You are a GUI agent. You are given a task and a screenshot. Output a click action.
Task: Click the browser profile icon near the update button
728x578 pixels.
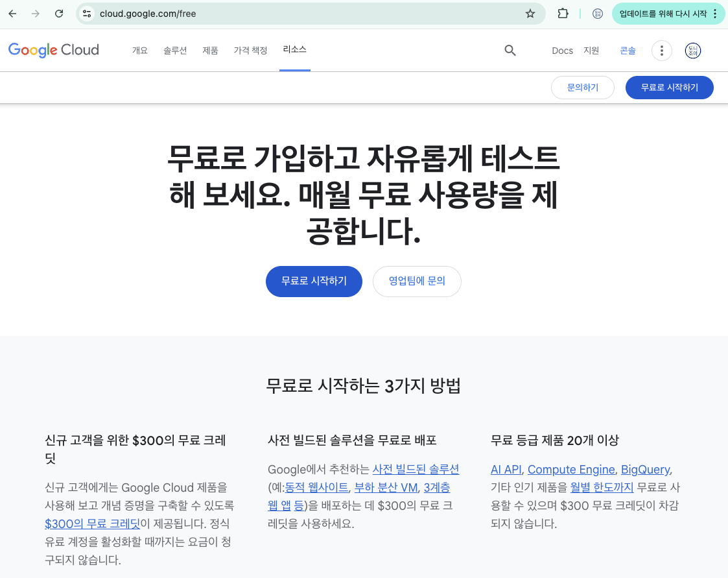coord(597,13)
